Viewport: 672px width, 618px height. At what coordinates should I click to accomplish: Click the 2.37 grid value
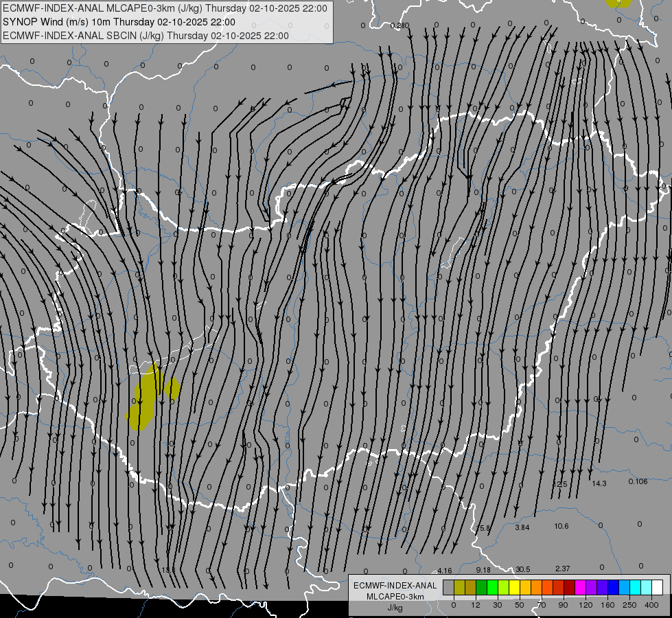pyautogui.click(x=562, y=569)
